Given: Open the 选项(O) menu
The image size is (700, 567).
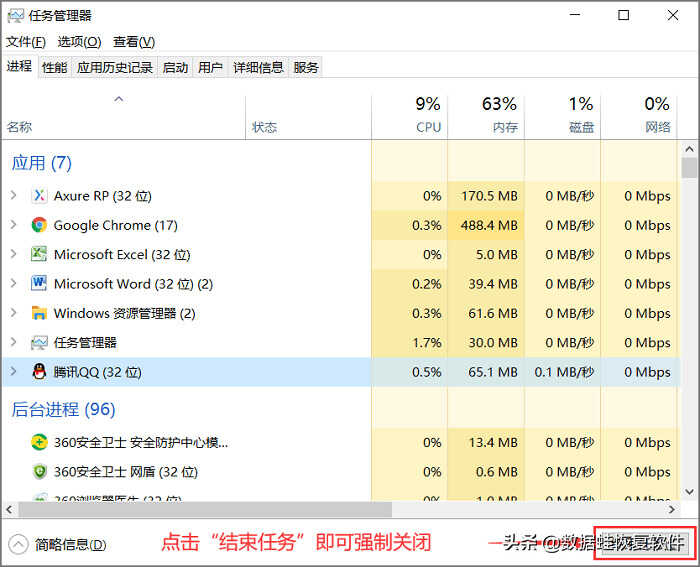Looking at the screenshot, I should pos(79,42).
